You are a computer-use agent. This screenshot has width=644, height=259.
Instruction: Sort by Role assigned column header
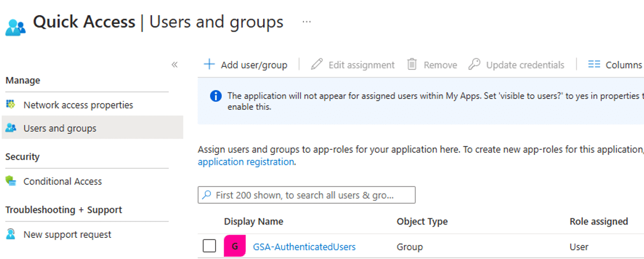pyautogui.click(x=598, y=221)
